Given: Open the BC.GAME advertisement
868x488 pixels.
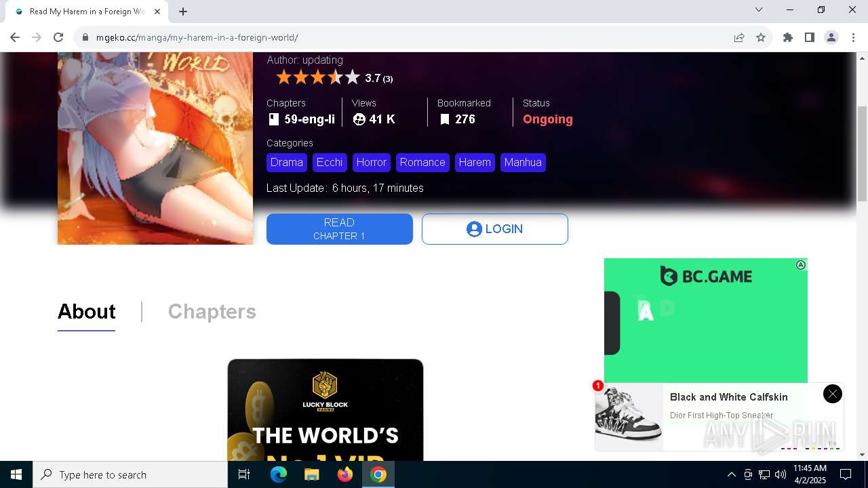Looking at the screenshot, I should [x=706, y=320].
